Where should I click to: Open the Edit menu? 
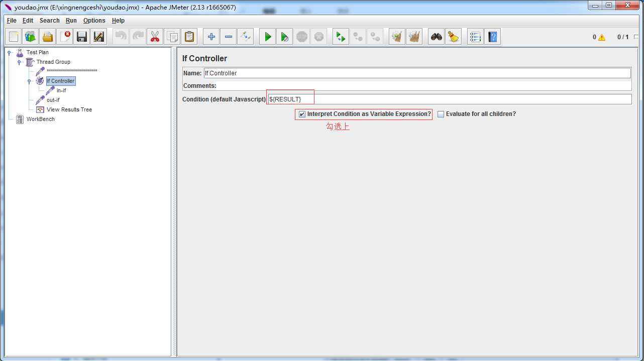(28, 21)
